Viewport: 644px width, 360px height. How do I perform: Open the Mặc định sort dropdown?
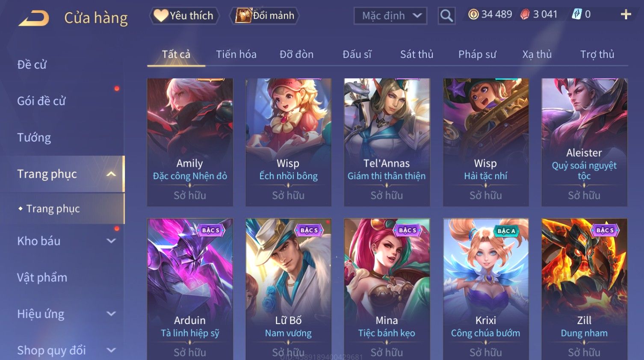(390, 16)
